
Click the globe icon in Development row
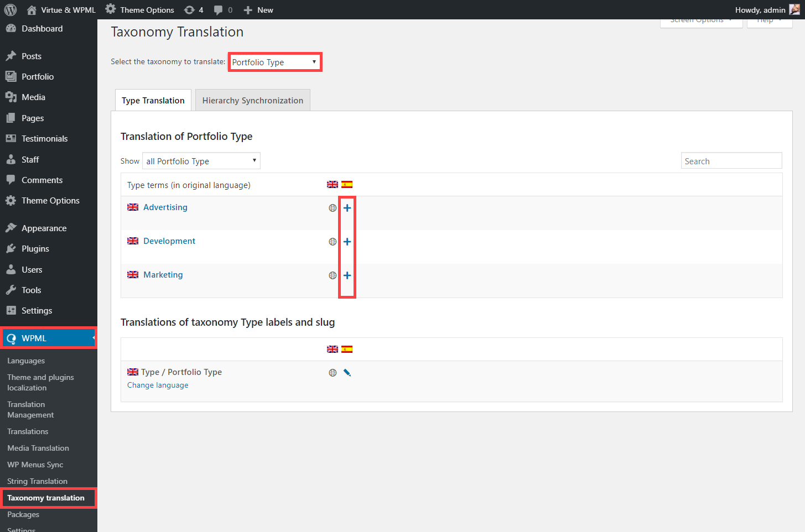tap(333, 242)
